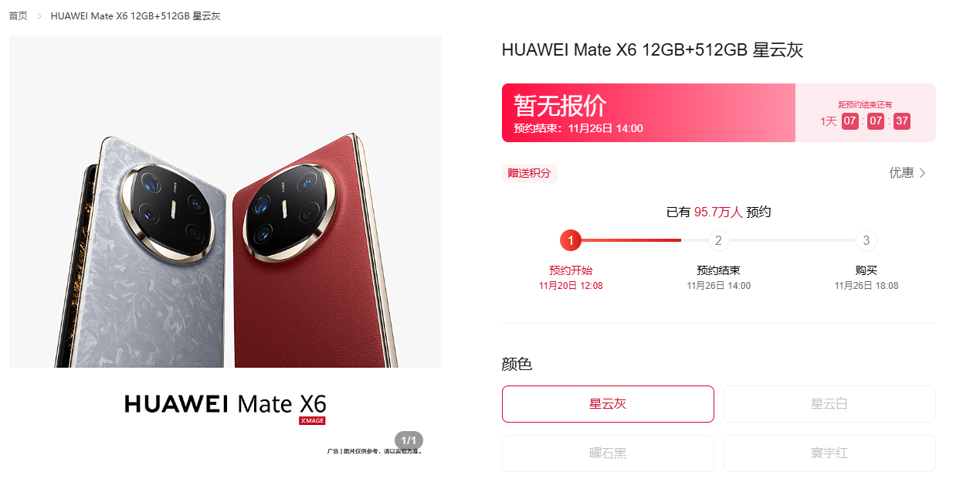Click the XMAGE red logo badge
980x479 pixels.
(x=312, y=421)
